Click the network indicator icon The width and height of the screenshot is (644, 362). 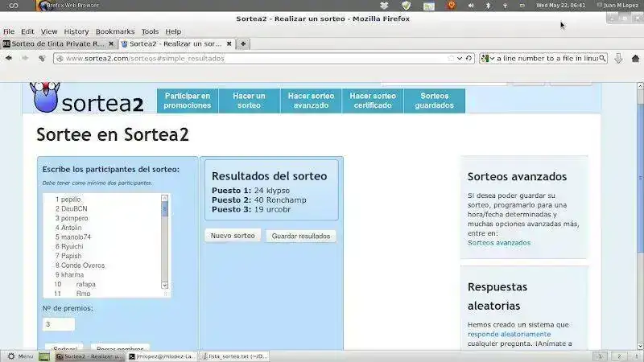[505, 6]
